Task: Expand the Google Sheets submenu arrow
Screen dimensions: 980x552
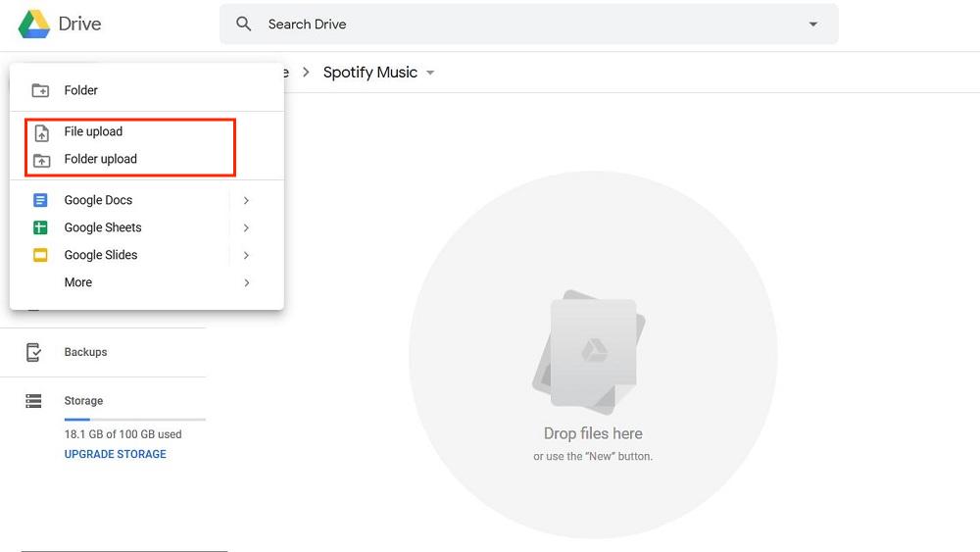Action: 246,227
